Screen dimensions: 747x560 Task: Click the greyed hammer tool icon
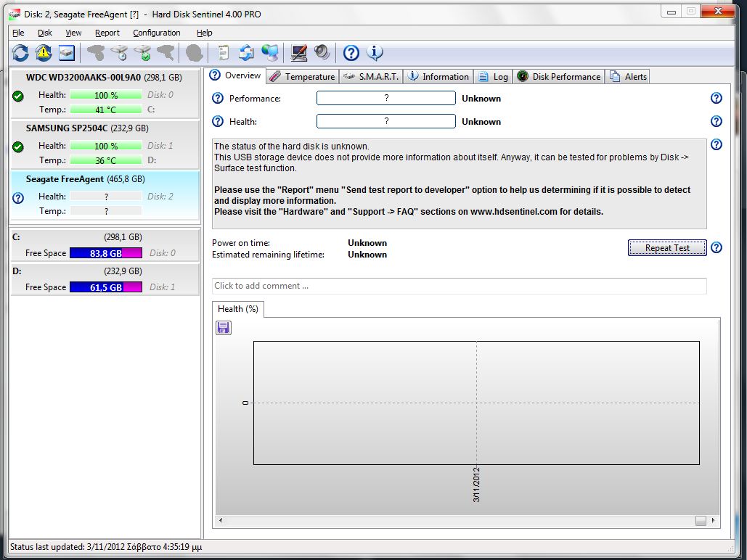click(x=166, y=53)
